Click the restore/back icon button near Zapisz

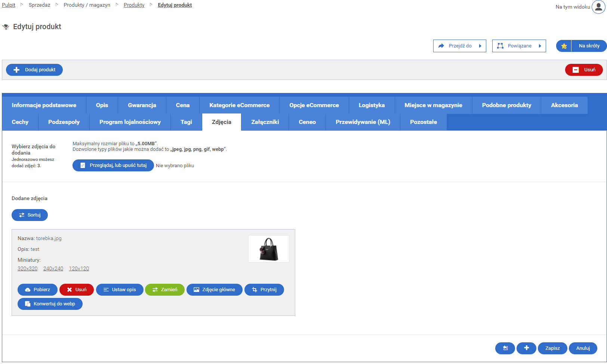(505, 348)
